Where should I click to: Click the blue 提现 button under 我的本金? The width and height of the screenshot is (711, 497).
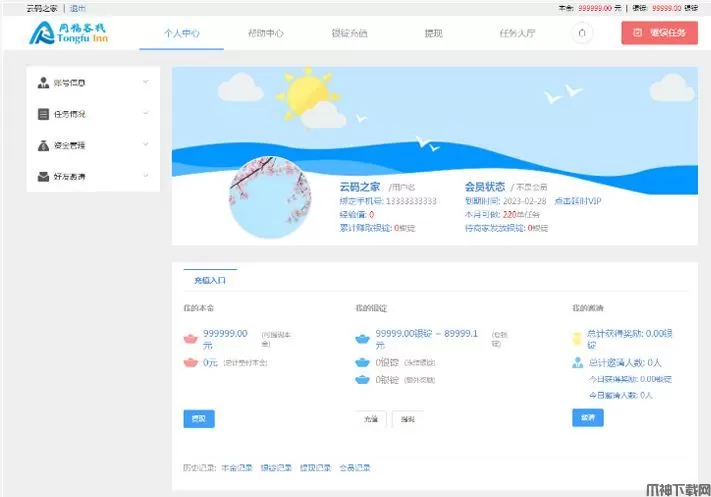point(198,419)
